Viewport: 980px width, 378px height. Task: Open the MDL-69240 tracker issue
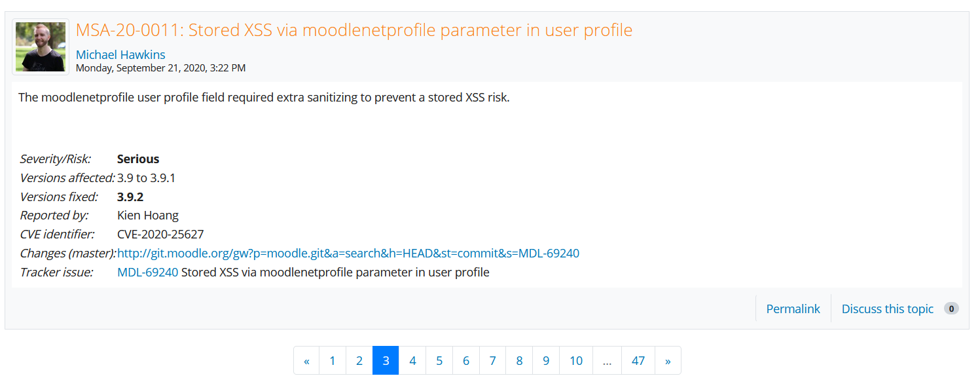pyautogui.click(x=147, y=272)
